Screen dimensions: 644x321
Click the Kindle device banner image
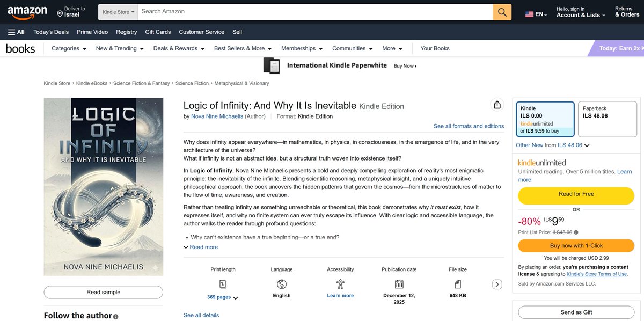pos(272,65)
